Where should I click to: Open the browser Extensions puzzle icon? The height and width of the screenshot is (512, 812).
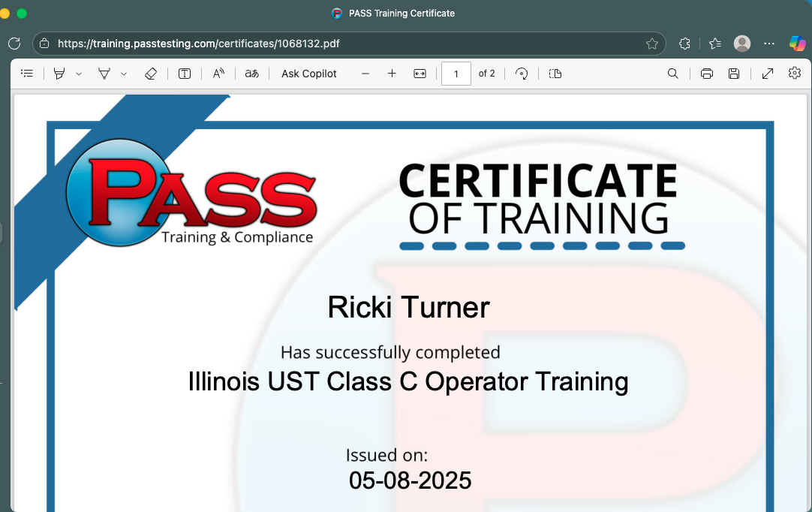point(684,44)
